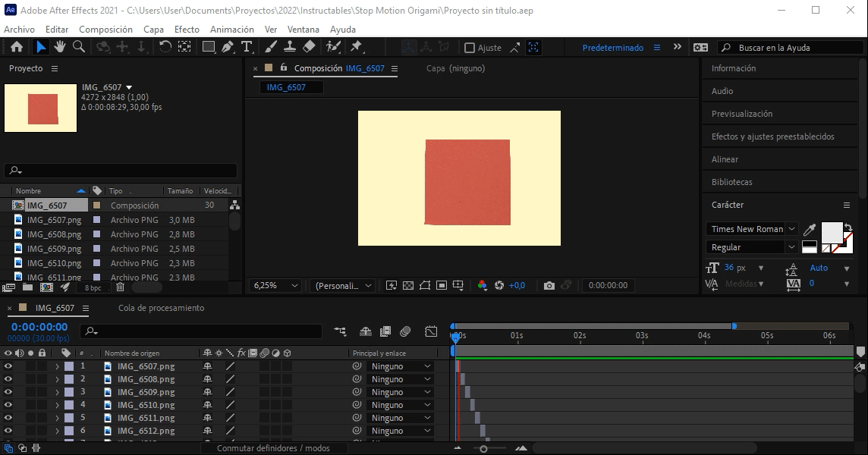Image resolution: width=868 pixels, height=455 pixels.
Task: Enable the Ajuste snapping checkbox
Action: [x=470, y=48]
